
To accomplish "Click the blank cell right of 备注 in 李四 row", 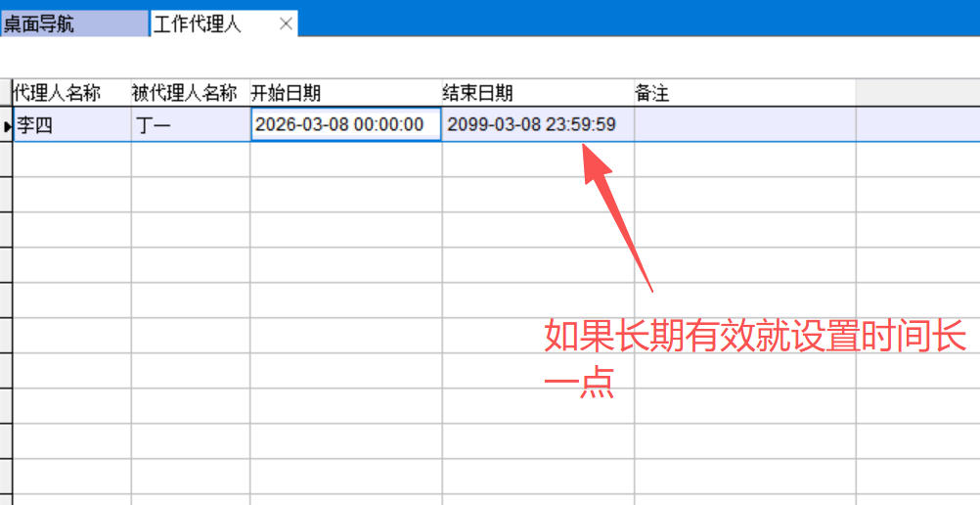I will (x=916, y=125).
